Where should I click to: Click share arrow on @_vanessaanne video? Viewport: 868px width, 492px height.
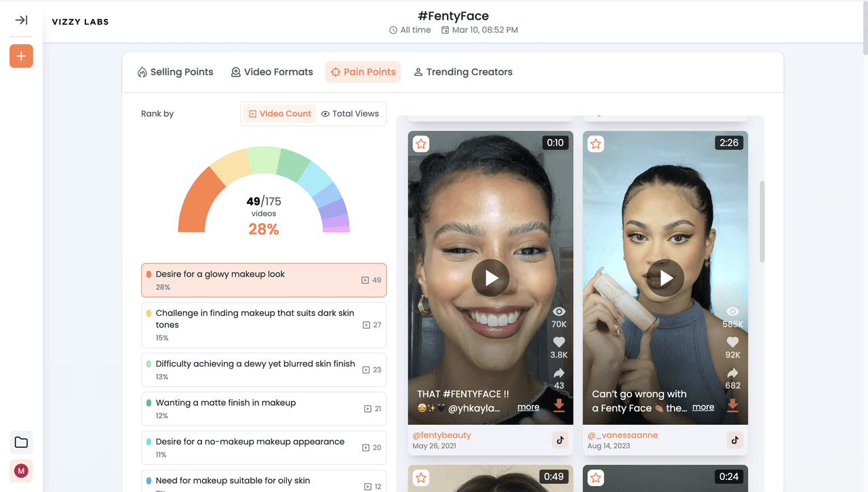pos(732,373)
